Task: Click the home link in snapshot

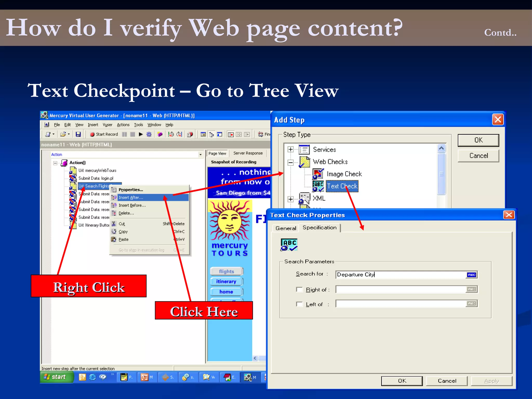Action: (x=226, y=292)
